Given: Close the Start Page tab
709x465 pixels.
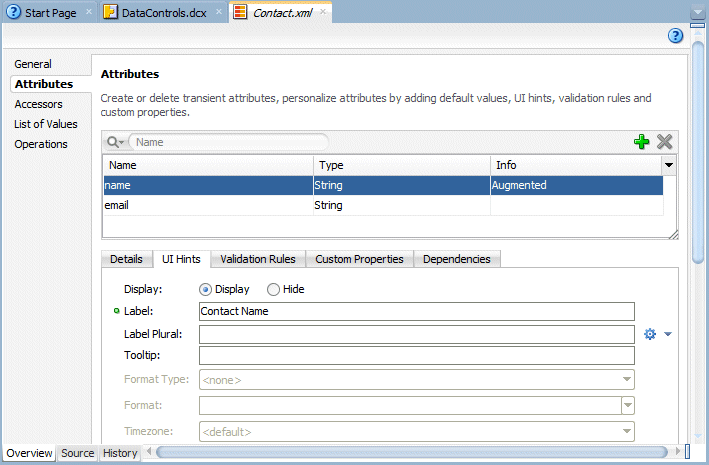Looking at the screenshot, I should click(89, 12).
